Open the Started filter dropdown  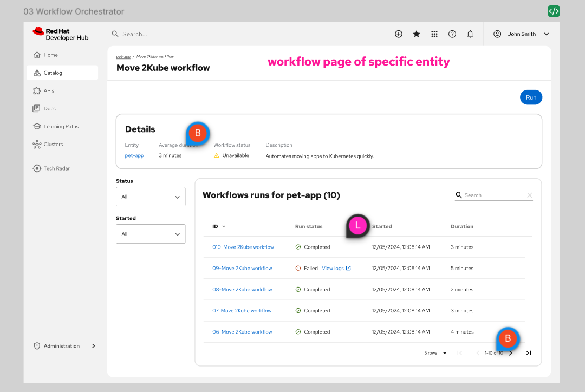click(151, 234)
